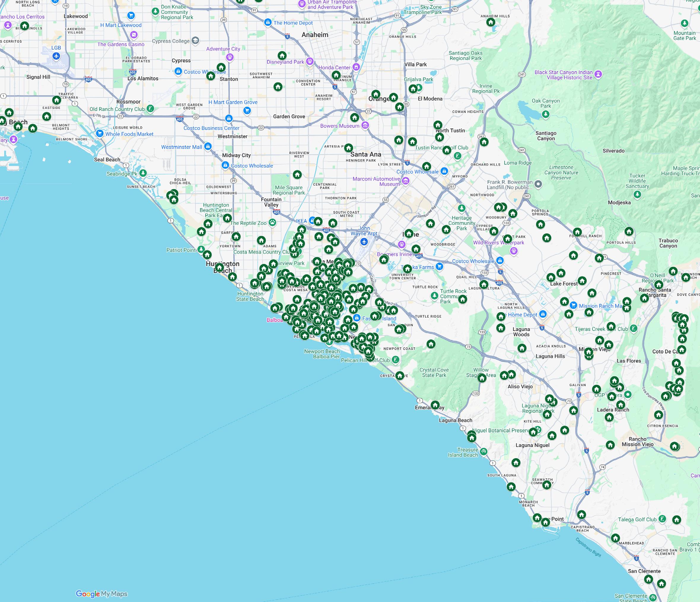
Task: Open the Whole Foods Market cart icon
Action: (x=100, y=134)
